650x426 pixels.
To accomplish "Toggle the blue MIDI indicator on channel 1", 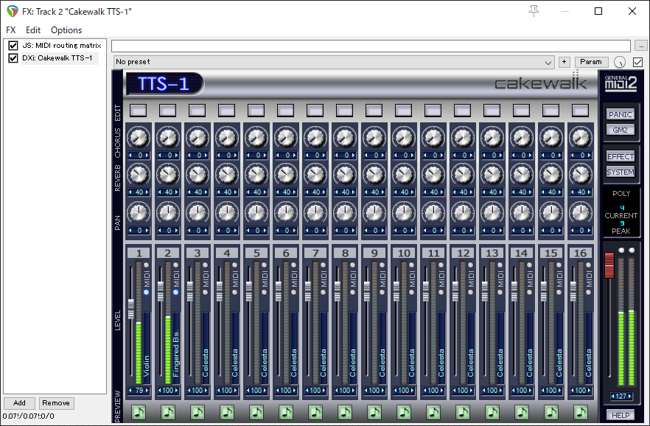I will (x=146, y=292).
